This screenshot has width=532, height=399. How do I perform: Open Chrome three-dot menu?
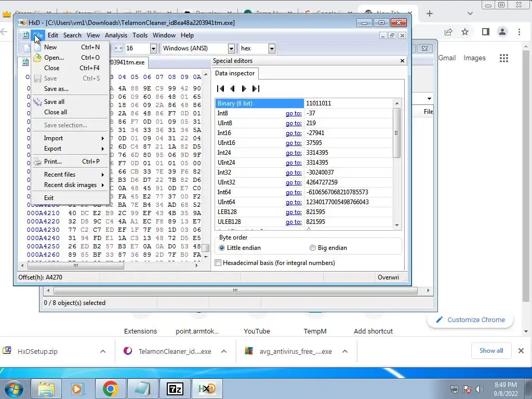tap(519, 32)
